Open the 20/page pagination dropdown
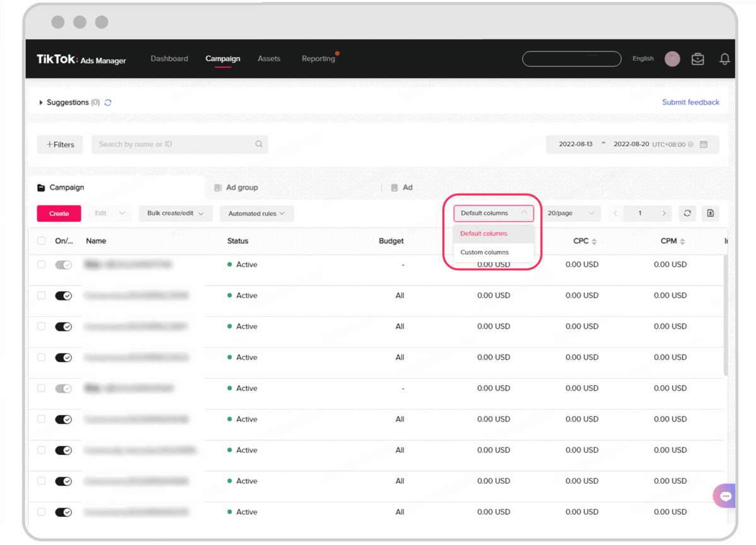The image size is (756, 545). [571, 214]
